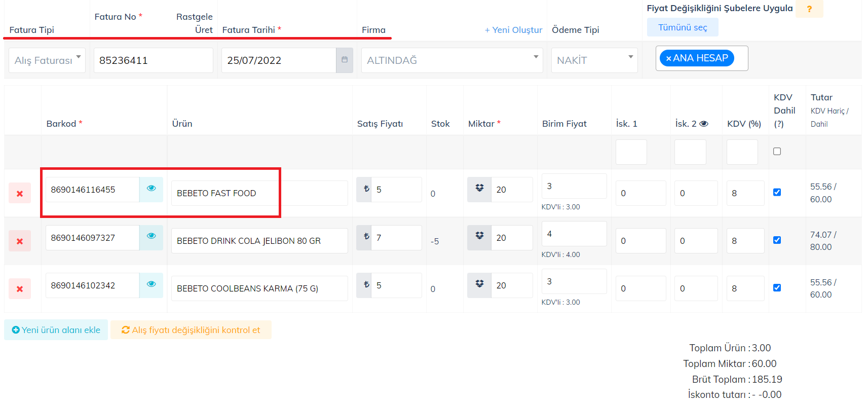868x403 pixels.
Task: Click lira icon in DRINK COLA JELIBON row
Action: (x=364, y=237)
